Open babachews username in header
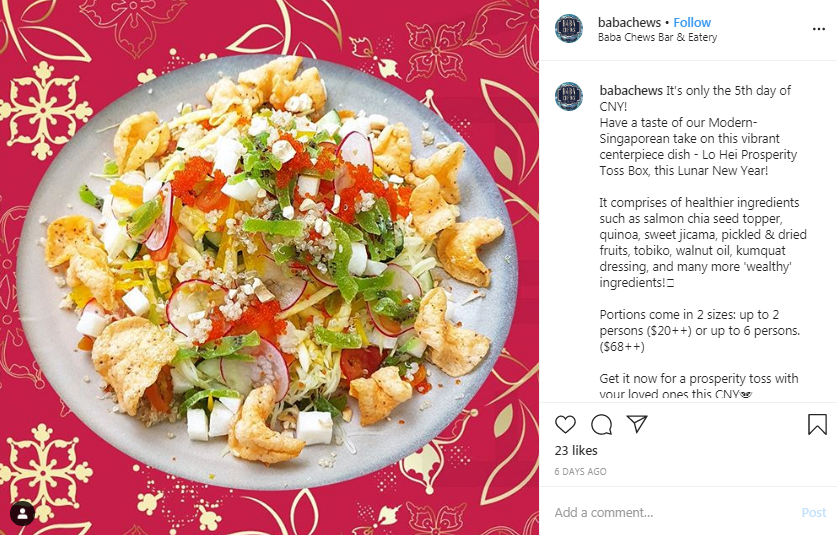Image resolution: width=837 pixels, height=535 pixels. pos(629,22)
